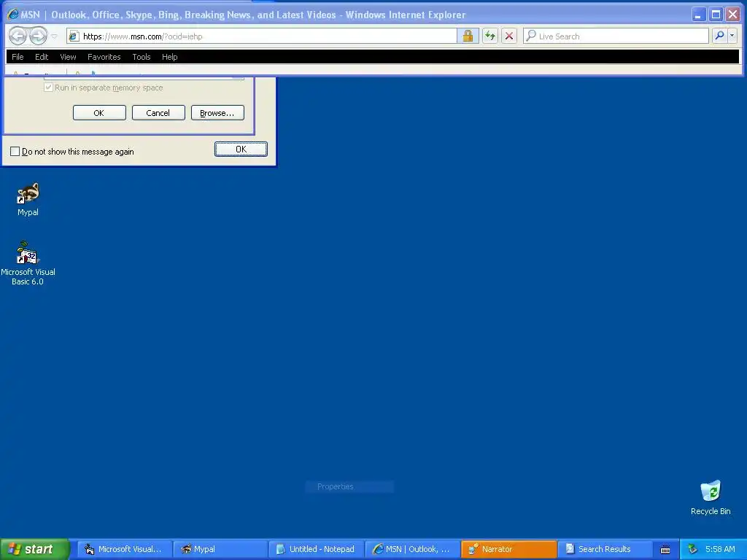Select the Recycle Bin icon
Screen dimensions: 747x560
[711, 497]
